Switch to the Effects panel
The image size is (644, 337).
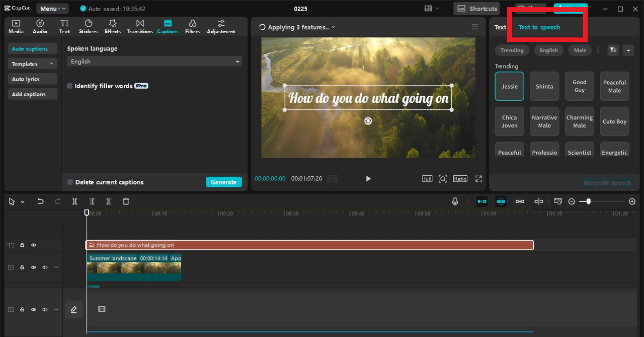tap(112, 26)
